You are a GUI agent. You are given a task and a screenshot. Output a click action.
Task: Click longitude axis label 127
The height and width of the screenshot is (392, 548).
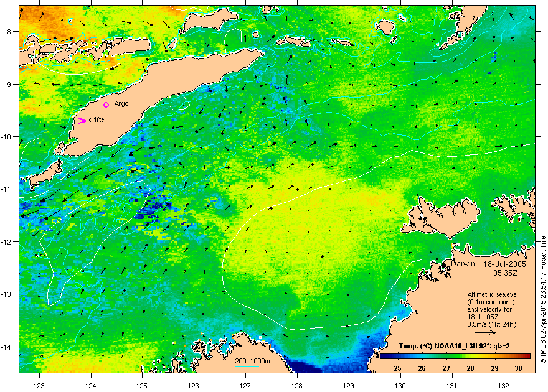pyautogui.click(x=245, y=386)
